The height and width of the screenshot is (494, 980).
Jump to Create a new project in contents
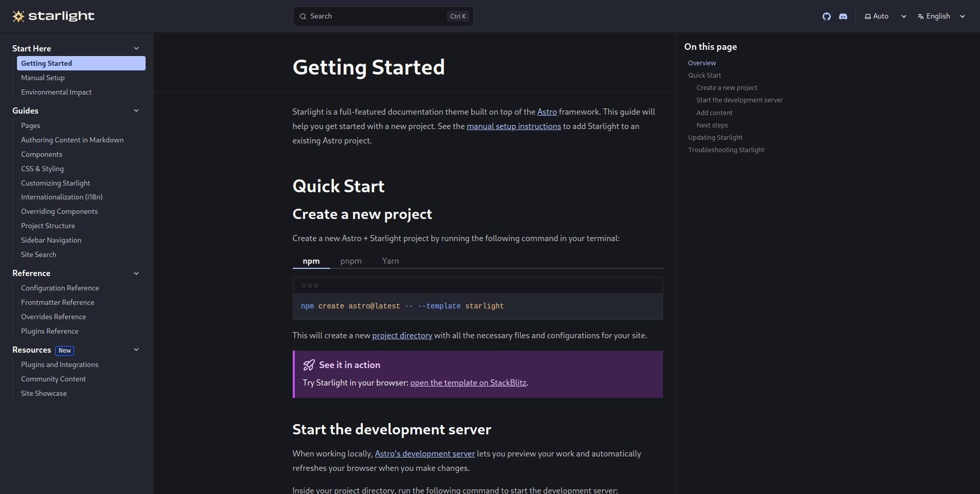[x=726, y=87]
